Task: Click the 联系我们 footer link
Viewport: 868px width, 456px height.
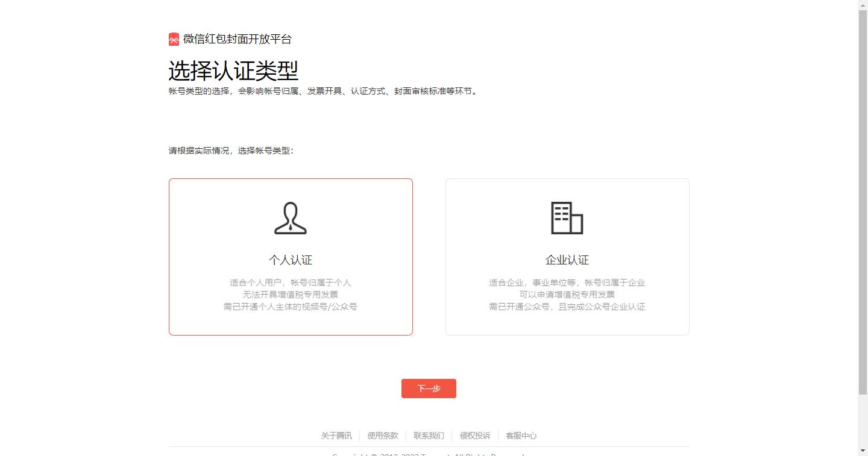Action: point(428,436)
